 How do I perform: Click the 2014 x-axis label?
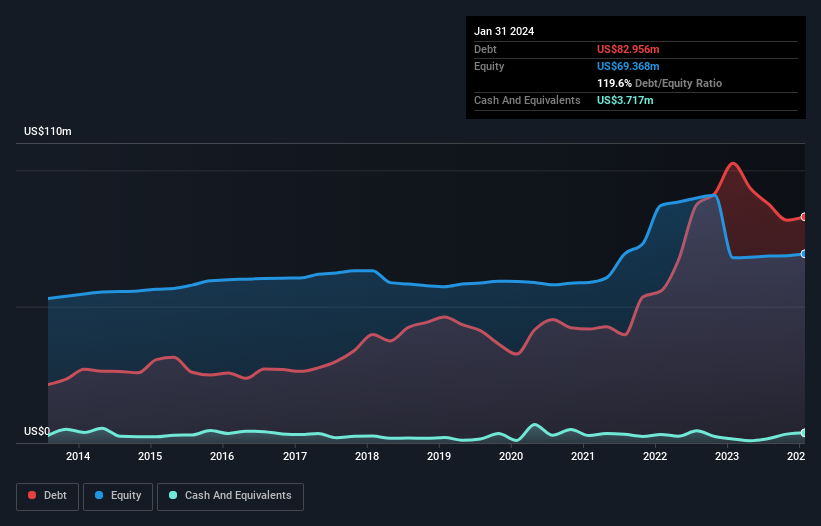click(x=78, y=456)
